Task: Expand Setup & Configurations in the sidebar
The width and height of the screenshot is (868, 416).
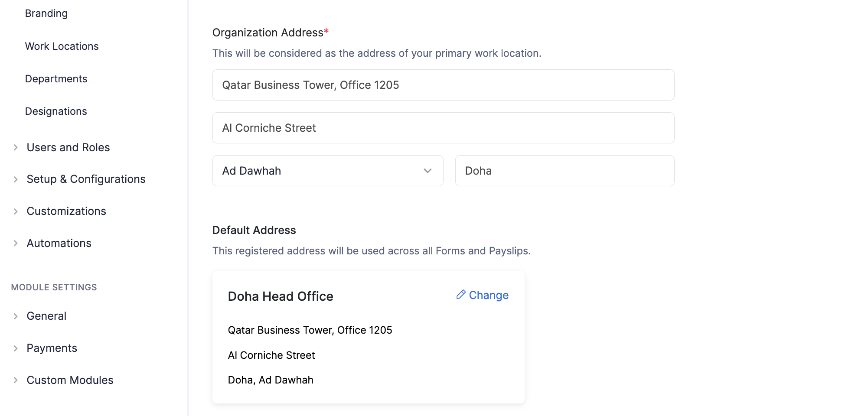Action: 86,179
